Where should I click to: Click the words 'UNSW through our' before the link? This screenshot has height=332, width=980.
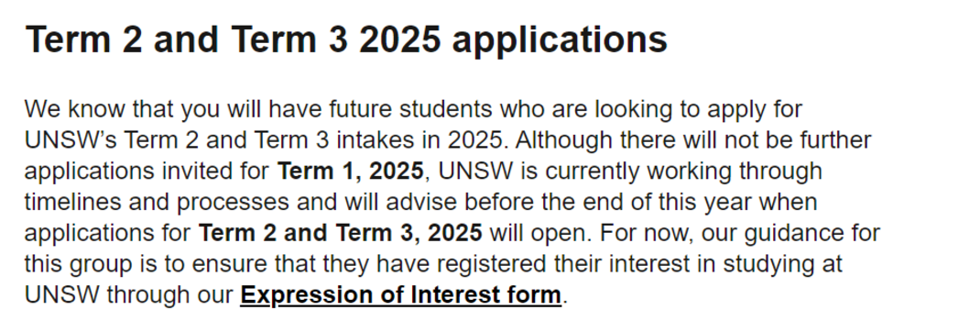tap(129, 294)
